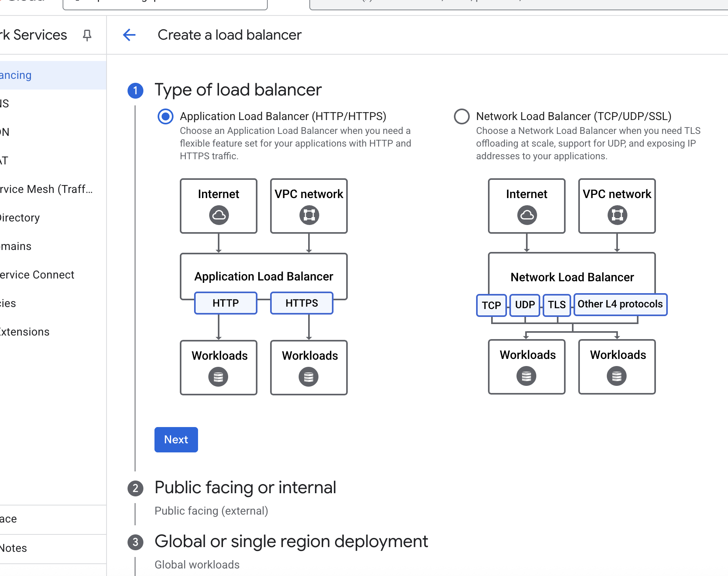Click the HTTPS protocol box
This screenshot has height=576, width=728.
tap(301, 303)
